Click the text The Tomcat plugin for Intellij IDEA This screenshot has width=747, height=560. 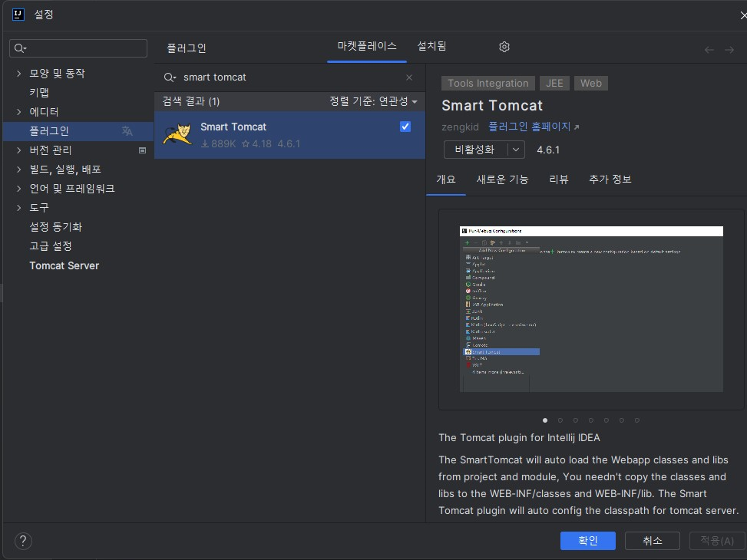click(x=519, y=437)
